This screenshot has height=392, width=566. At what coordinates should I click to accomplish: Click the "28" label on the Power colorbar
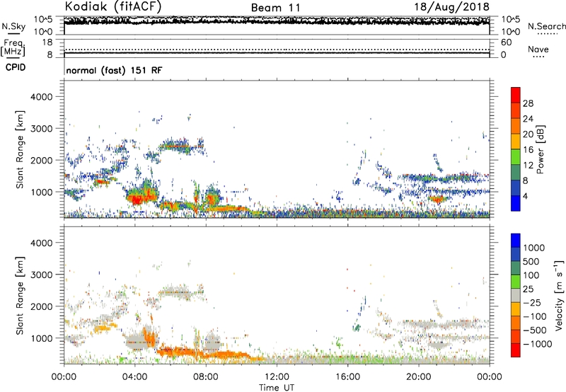(528, 103)
